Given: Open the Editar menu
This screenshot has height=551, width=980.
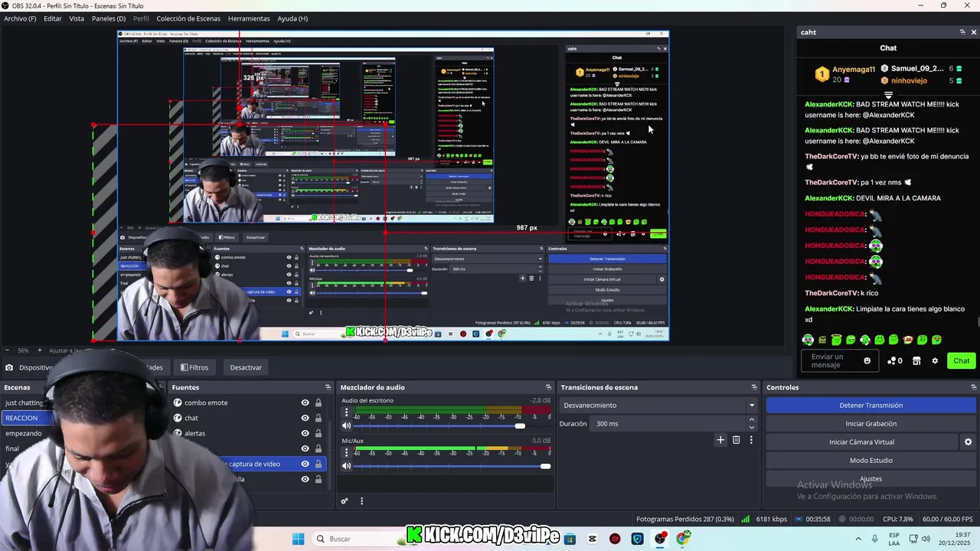Looking at the screenshot, I should click(x=53, y=18).
